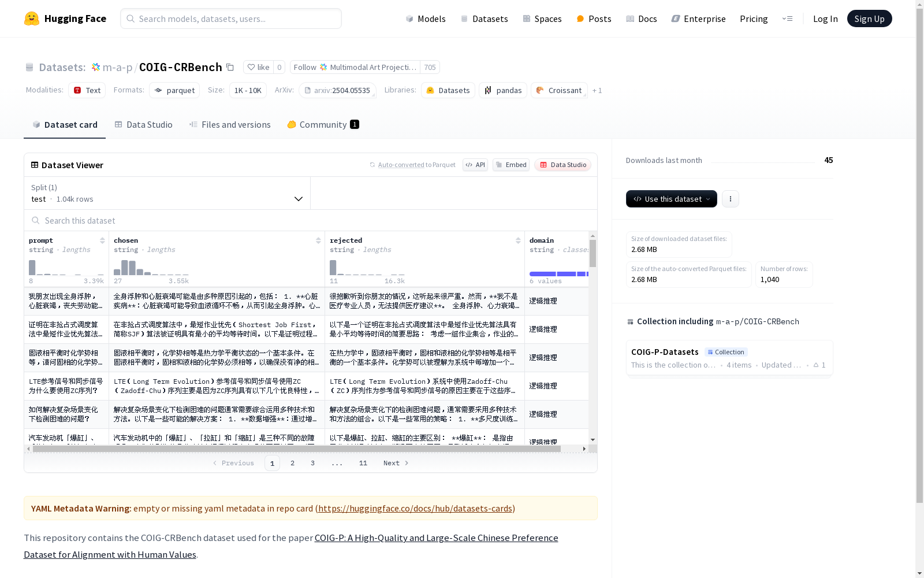Select the pandas library tag
The width and height of the screenshot is (924, 578).
coord(503,90)
